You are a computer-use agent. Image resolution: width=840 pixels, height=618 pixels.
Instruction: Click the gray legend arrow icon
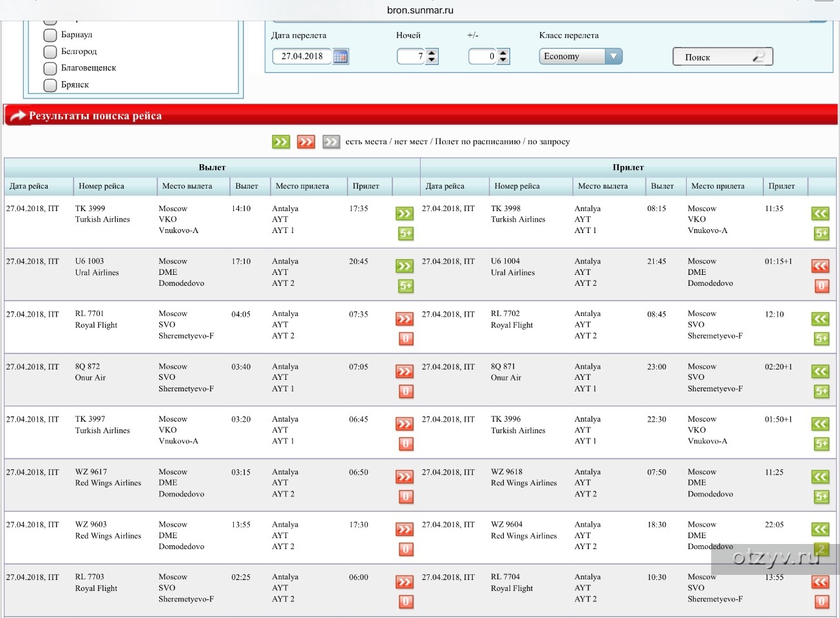click(x=331, y=142)
